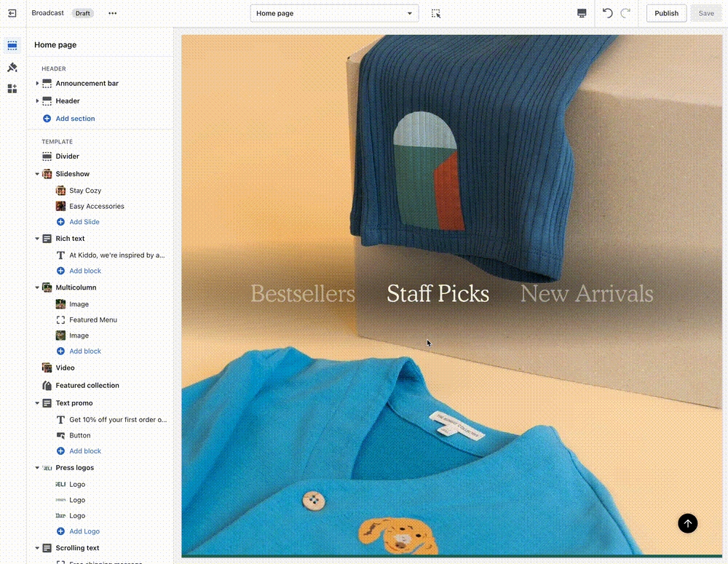Expand the Announcement bar section
Screen dimensions: 728x564
(37, 84)
